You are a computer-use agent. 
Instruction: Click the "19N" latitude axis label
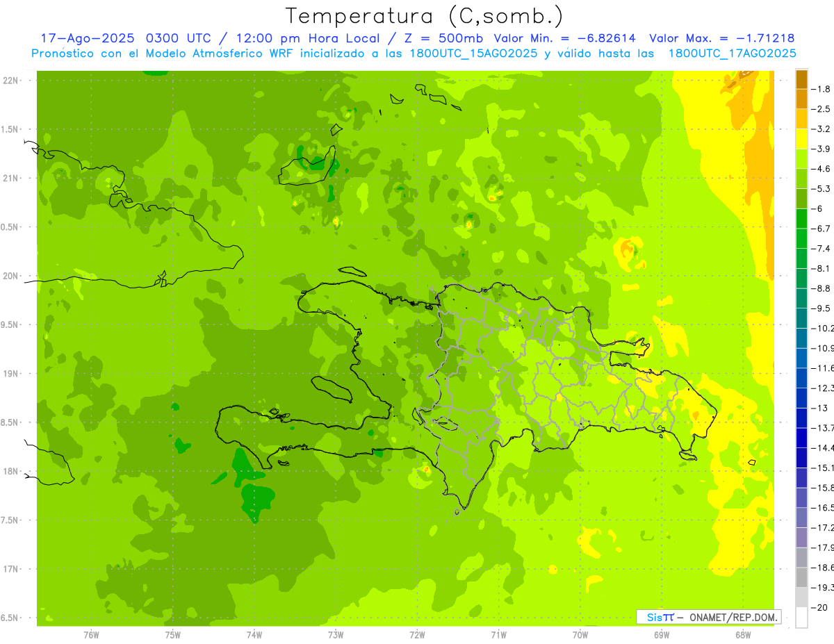(x=11, y=374)
